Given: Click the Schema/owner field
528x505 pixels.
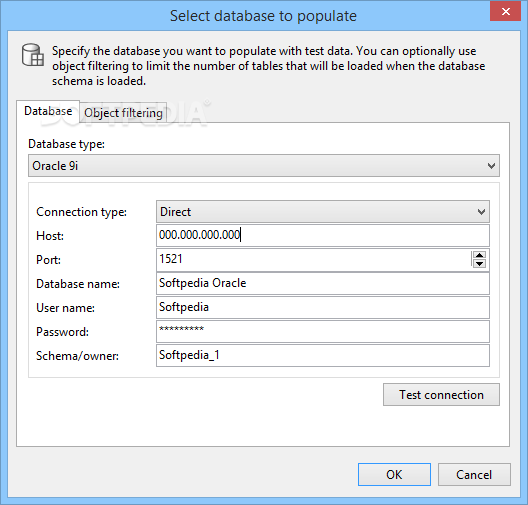Looking at the screenshot, I should click(323, 355).
